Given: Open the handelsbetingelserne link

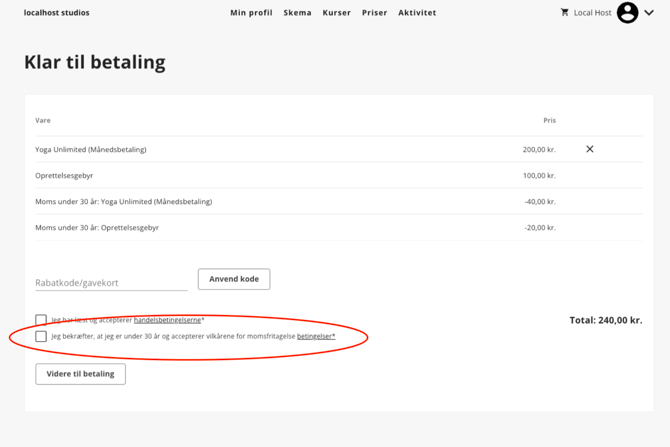Looking at the screenshot, I should 167,320.
